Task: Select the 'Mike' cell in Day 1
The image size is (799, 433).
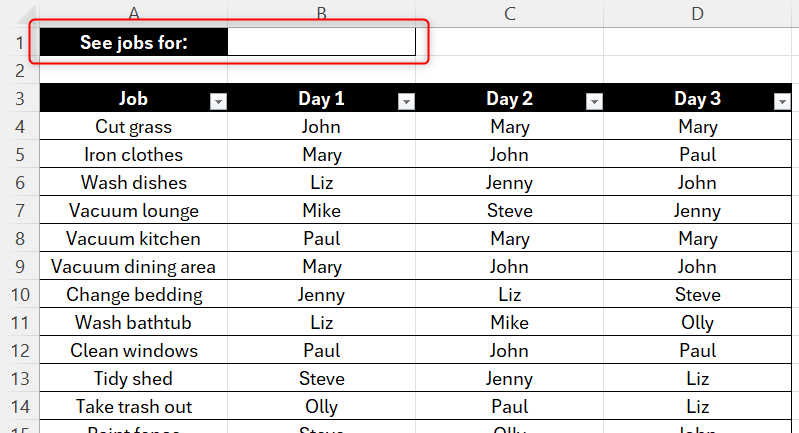Action: (322, 210)
